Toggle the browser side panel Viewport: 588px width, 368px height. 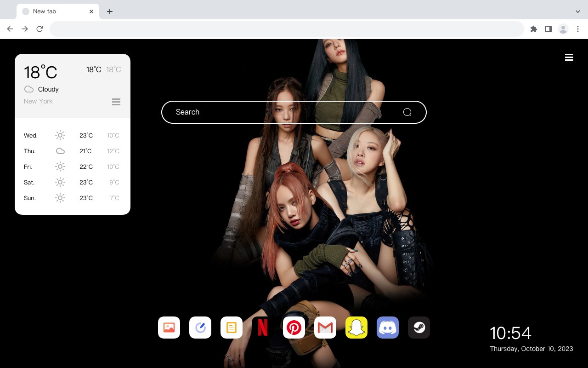(x=548, y=29)
